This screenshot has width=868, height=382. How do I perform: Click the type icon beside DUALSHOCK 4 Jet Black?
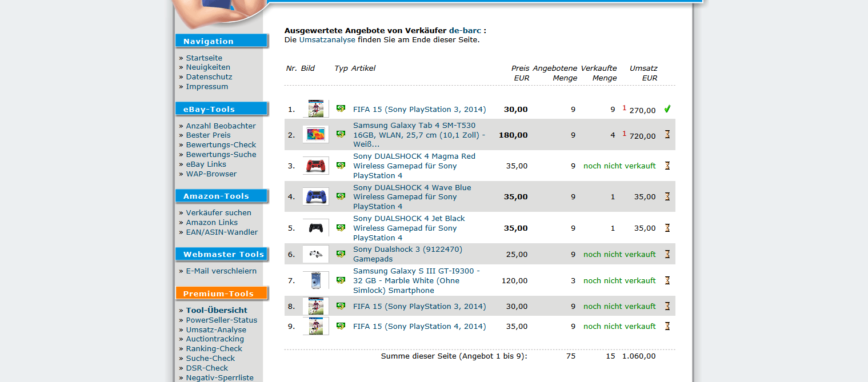click(x=341, y=228)
